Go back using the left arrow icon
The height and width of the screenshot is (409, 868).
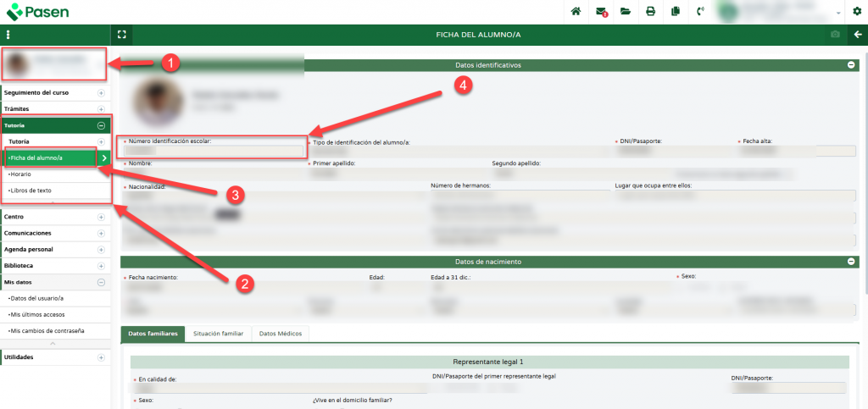tap(857, 35)
